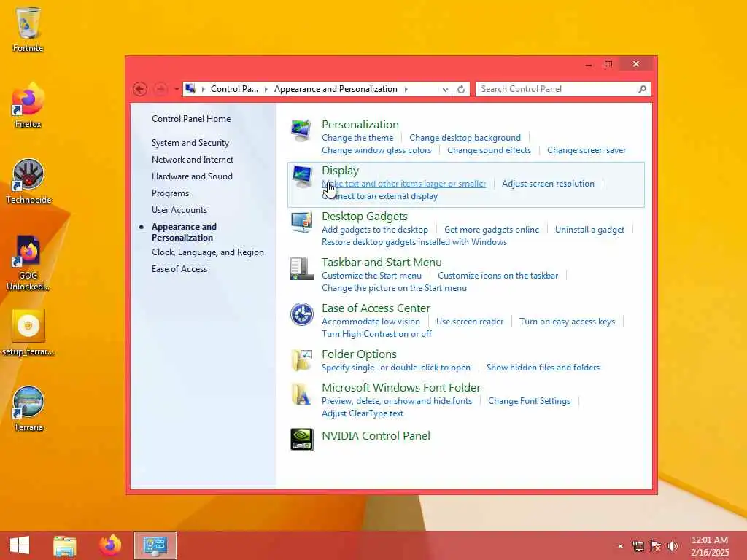Viewport: 747px width, 560px height.
Task: Open Customize icons on the taskbar
Action: [498, 276]
